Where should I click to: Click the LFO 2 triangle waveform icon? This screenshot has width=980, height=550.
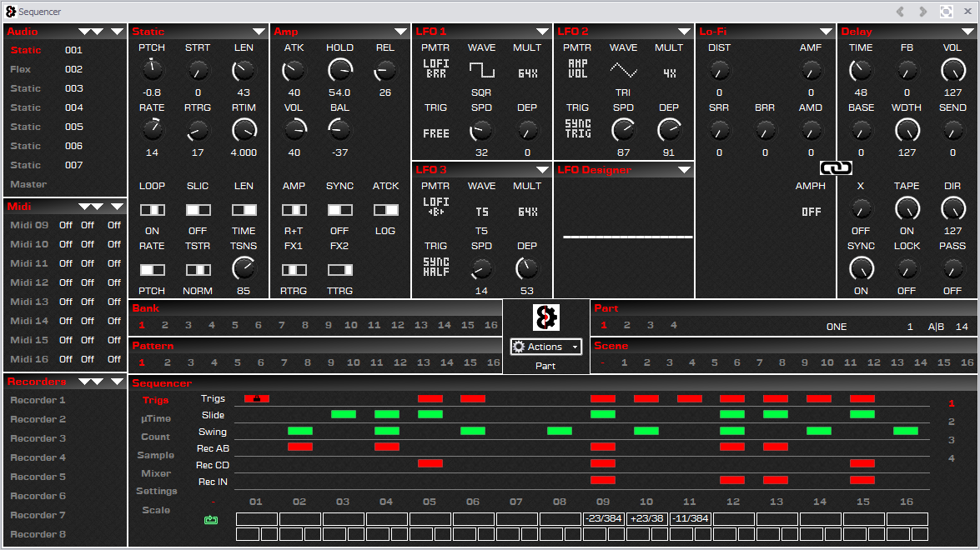point(623,70)
